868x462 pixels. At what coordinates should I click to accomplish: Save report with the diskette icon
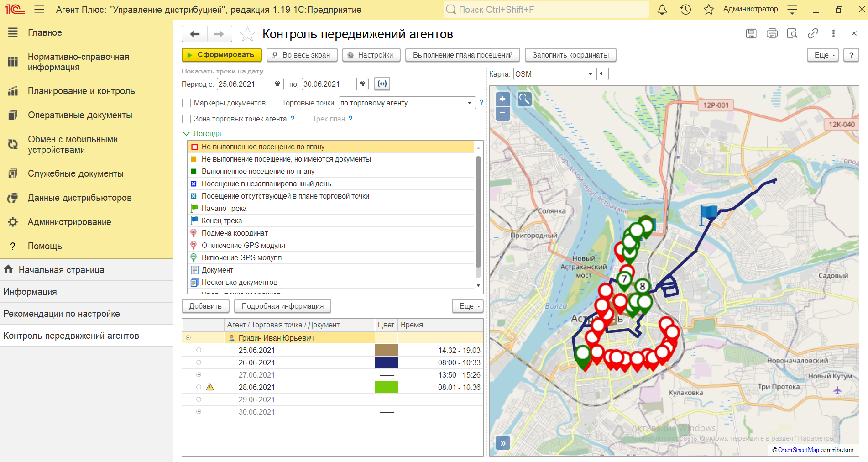click(x=751, y=33)
